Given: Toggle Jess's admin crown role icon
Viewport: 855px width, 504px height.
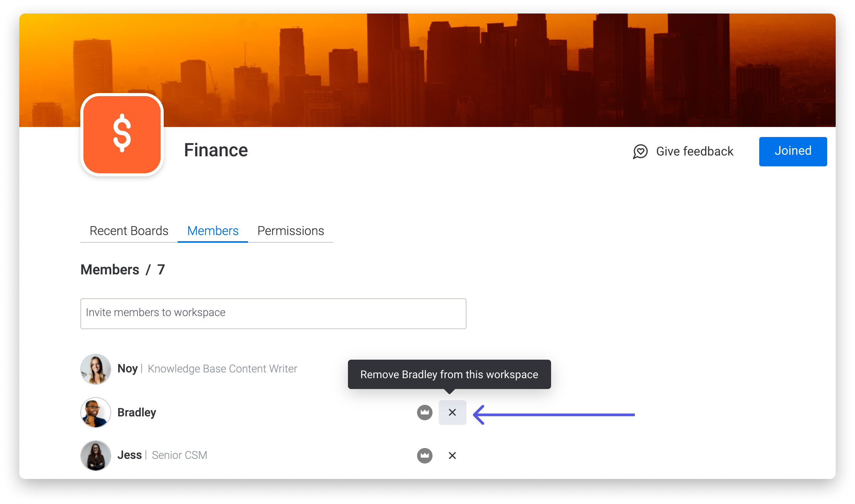Looking at the screenshot, I should point(426,455).
